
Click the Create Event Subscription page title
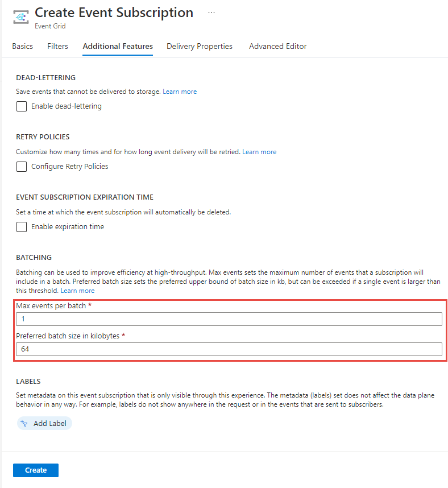114,13
